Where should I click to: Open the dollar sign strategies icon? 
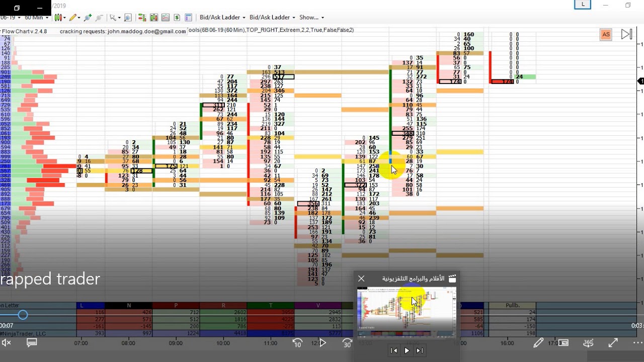click(x=177, y=18)
